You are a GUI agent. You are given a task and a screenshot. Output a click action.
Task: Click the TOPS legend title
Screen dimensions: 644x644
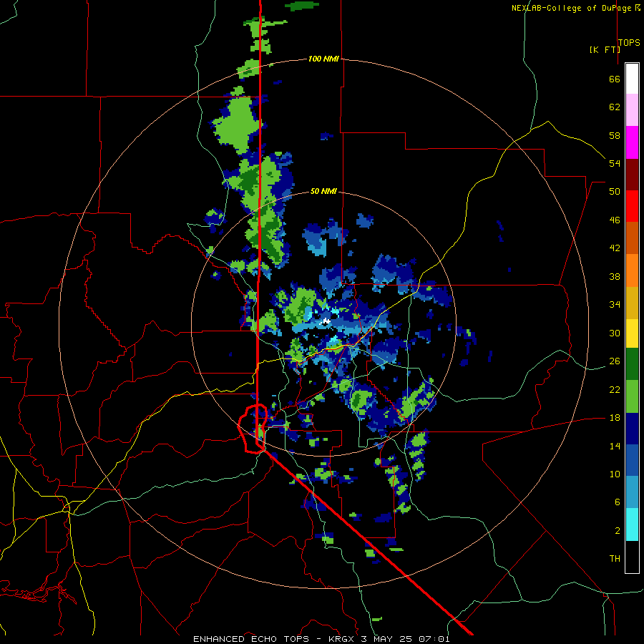click(629, 43)
